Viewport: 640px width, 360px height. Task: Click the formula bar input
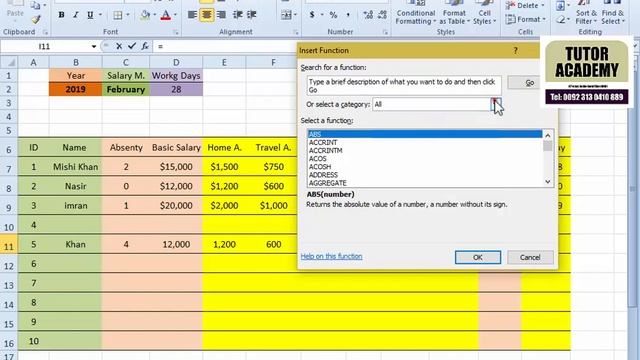point(224,47)
